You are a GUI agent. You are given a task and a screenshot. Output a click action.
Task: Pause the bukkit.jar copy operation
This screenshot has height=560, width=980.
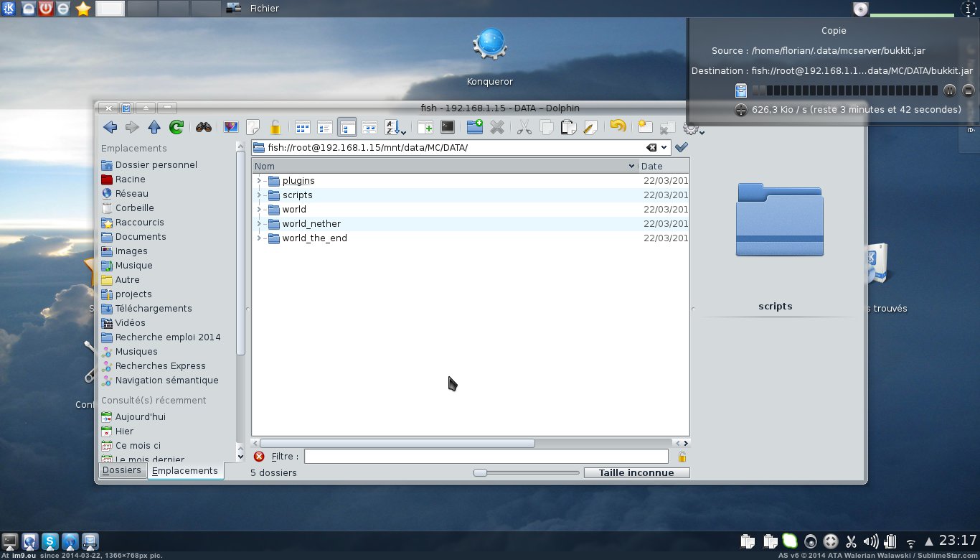[x=950, y=90]
